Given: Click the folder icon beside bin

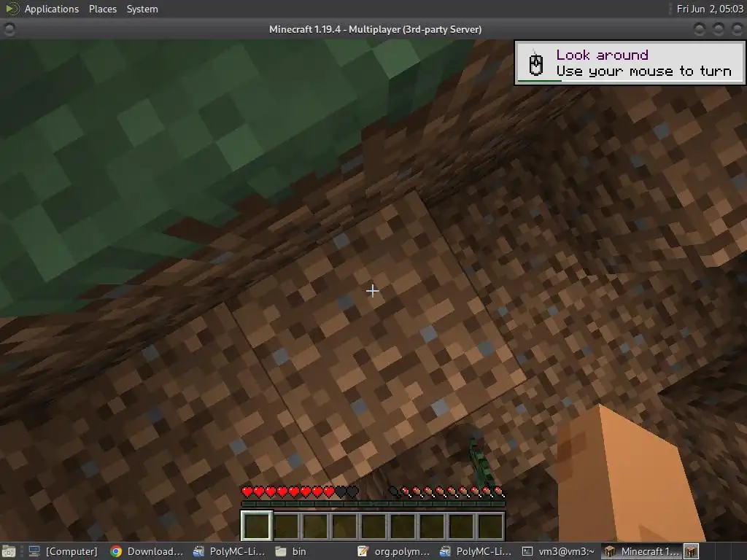Looking at the screenshot, I should pos(281,551).
